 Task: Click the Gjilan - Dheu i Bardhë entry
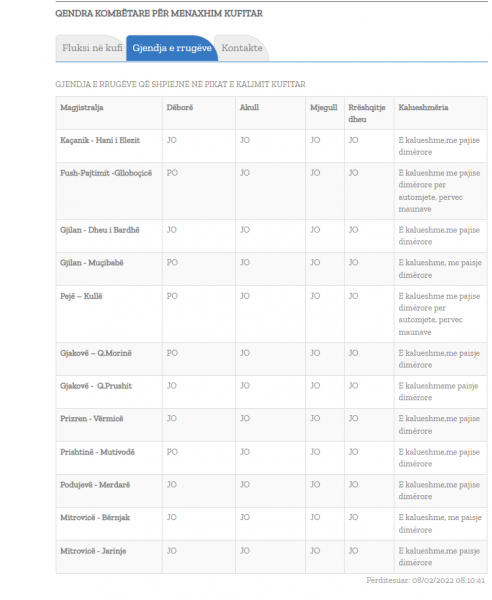coord(100,230)
